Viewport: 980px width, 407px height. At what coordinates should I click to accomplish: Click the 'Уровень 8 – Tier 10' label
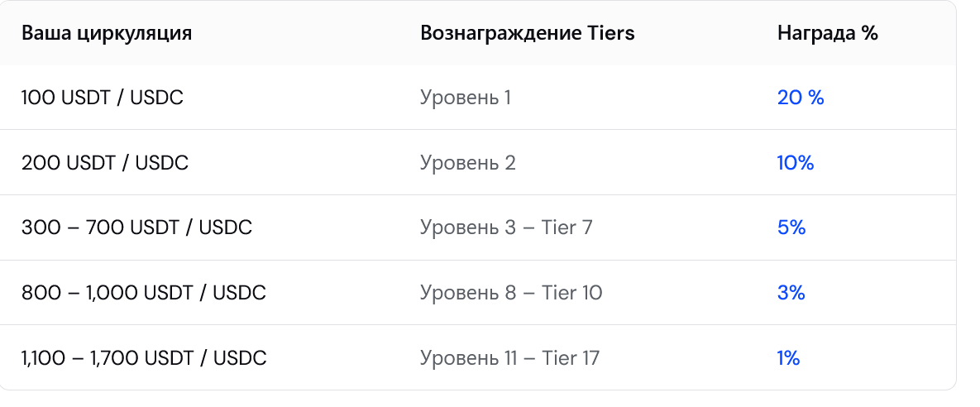point(511,293)
